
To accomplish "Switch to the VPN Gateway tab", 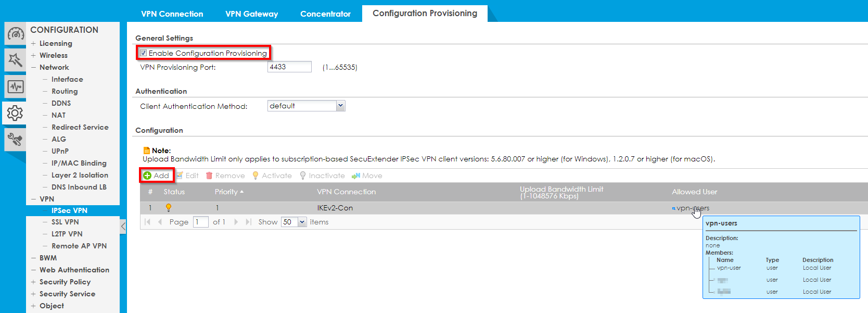I will coord(251,14).
